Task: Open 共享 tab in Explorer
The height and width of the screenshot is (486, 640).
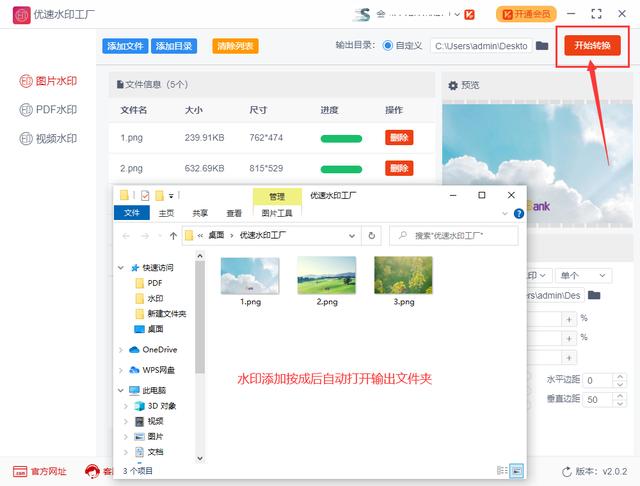Action: pyautogui.click(x=200, y=213)
